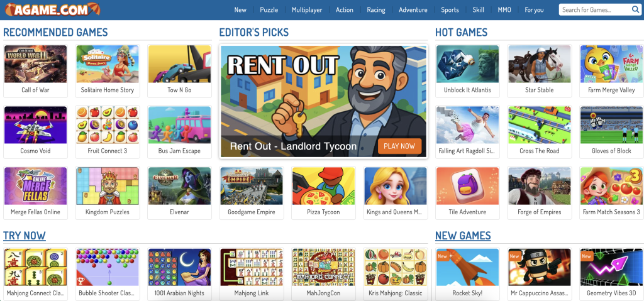
Task: Click the Play Now button
Action: (x=399, y=146)
